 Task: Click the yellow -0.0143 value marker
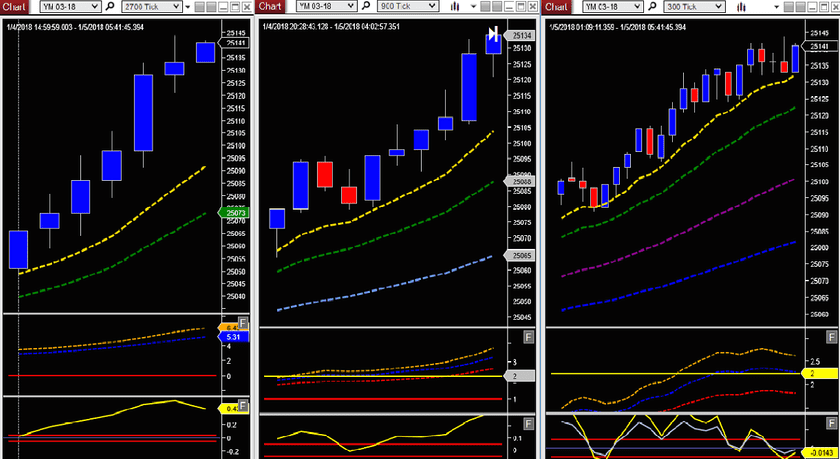(x=821, y=453)
